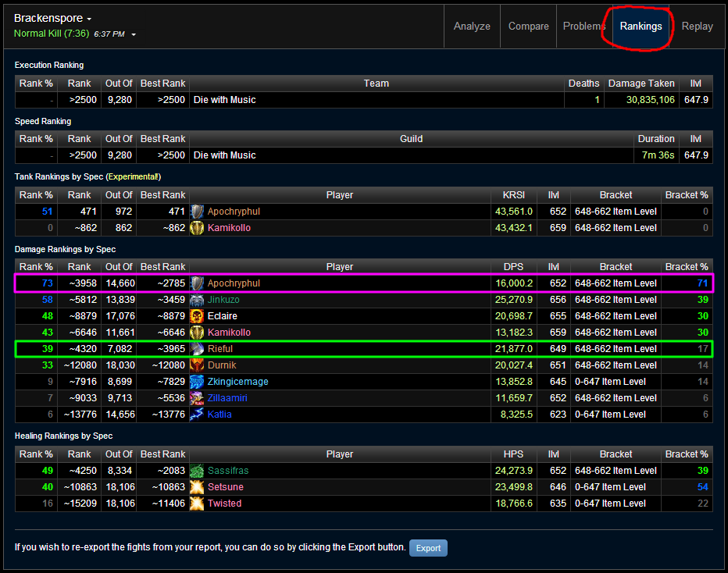Image resolution: width=728 pixels, height=573 pixels.
Task: Click the healer icon beside Sassifras
Action: pyautogui.click(x=197, y=471)
